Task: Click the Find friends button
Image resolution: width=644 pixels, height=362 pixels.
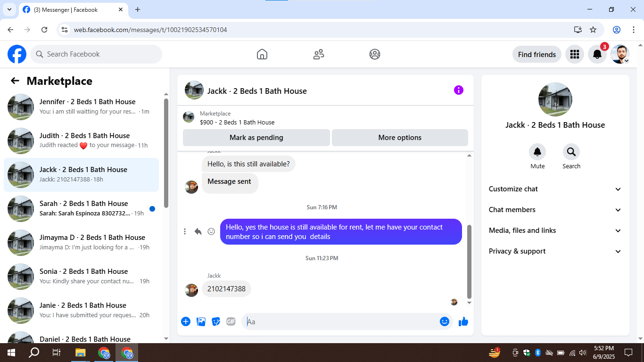Action: coord(537,54)
